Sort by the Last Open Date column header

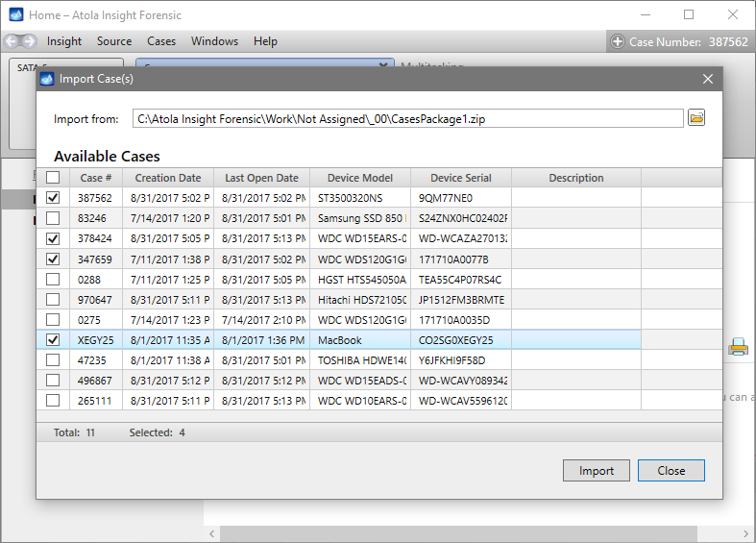262,178
